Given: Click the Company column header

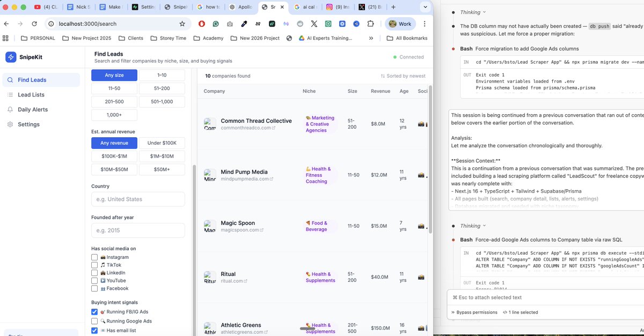Looking at the screenshot, I should point(214,91).
